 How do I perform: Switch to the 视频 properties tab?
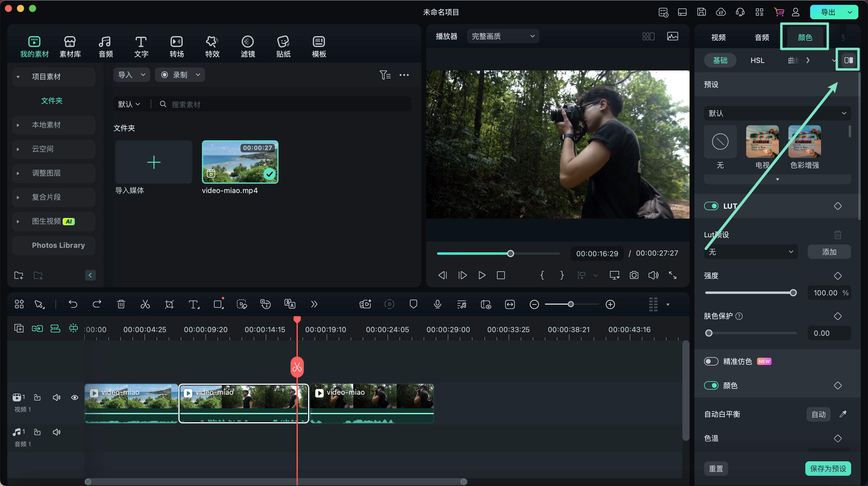tap(718, 37)
